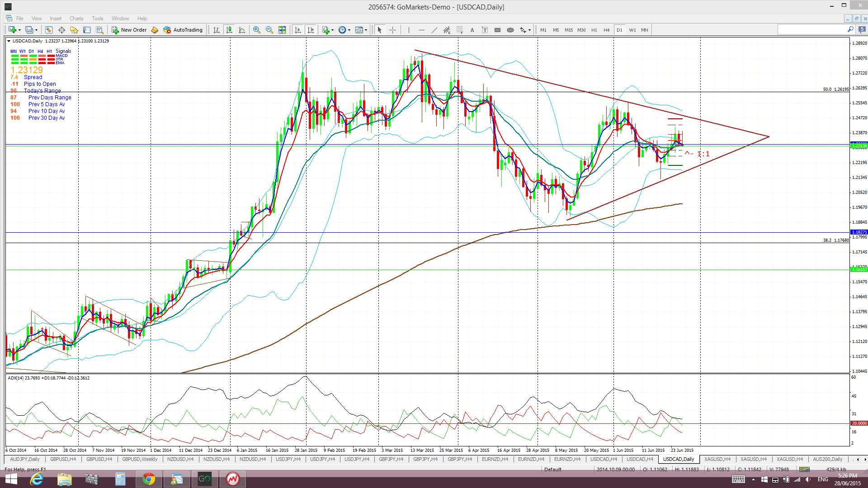This screenshot has height=488, width=868.
Task: Click the Zoom Out magnifier icon
Action: 269,30
